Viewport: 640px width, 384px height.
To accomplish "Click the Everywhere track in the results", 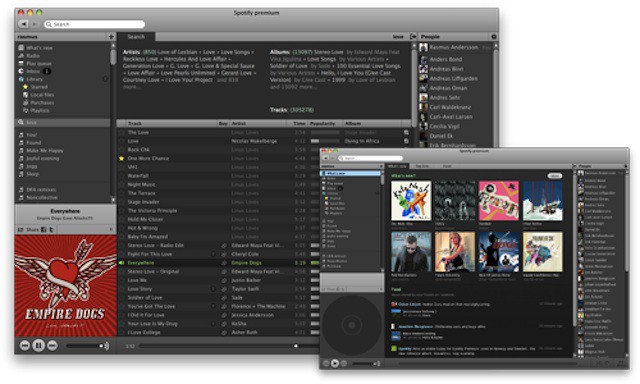I will [141, 263].
